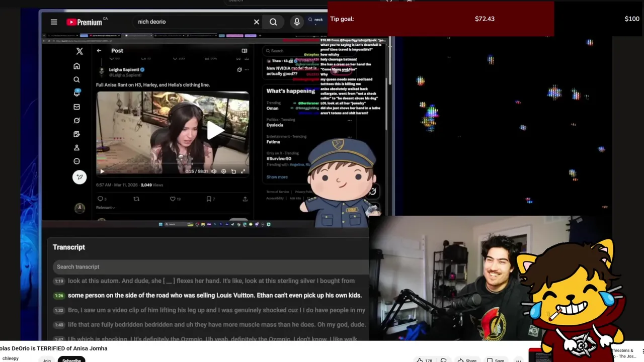This screenshot has height=362, width=644.
Task: Click in the Search transcript field
Action: tap(211, 267)
